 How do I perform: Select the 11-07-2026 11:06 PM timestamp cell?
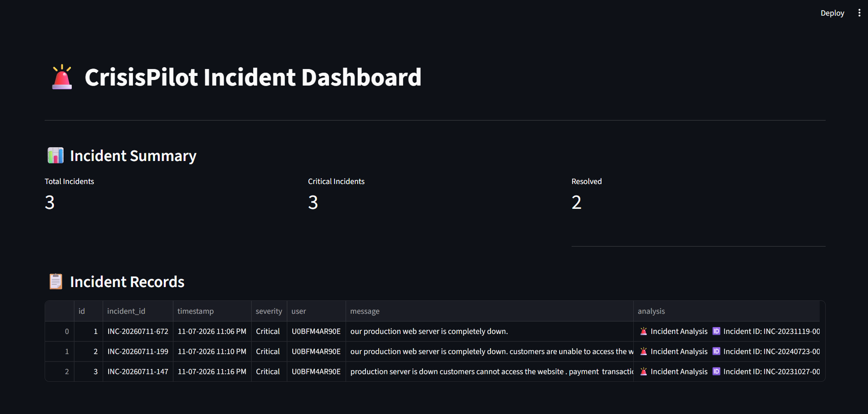point(212,331)
